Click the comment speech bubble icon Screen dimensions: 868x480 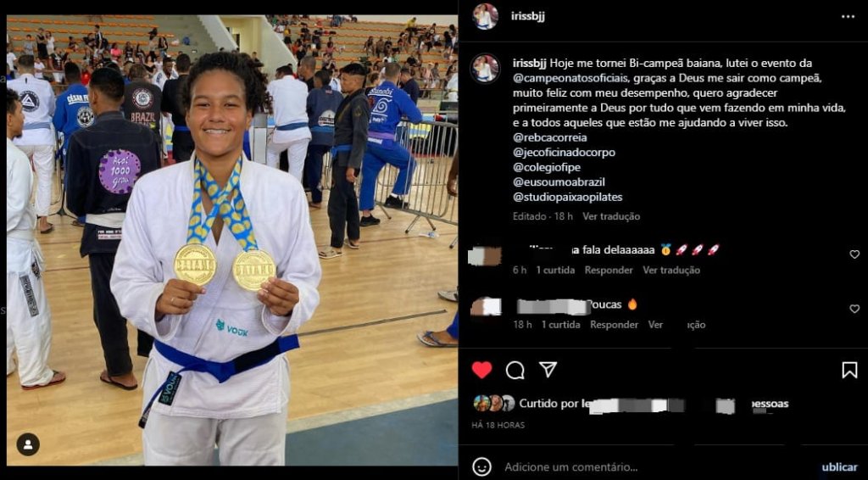coord(515,370)
